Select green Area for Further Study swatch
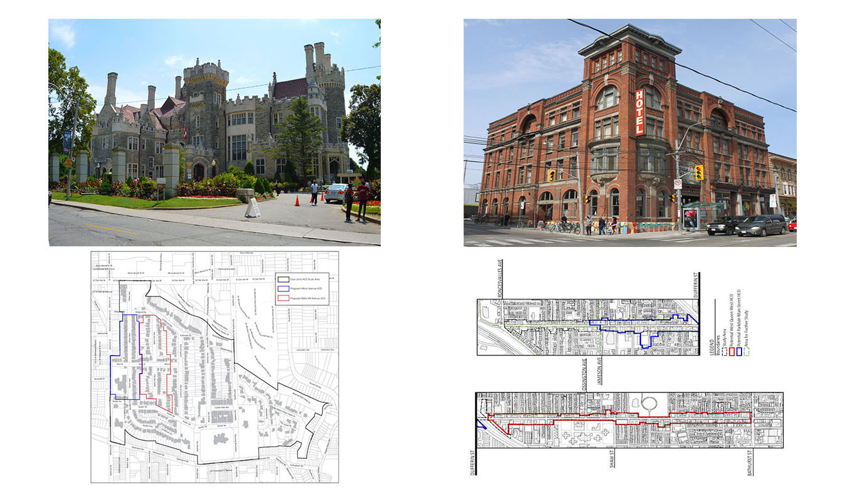The height and width of the screenshot is (504, 857). 747,350
